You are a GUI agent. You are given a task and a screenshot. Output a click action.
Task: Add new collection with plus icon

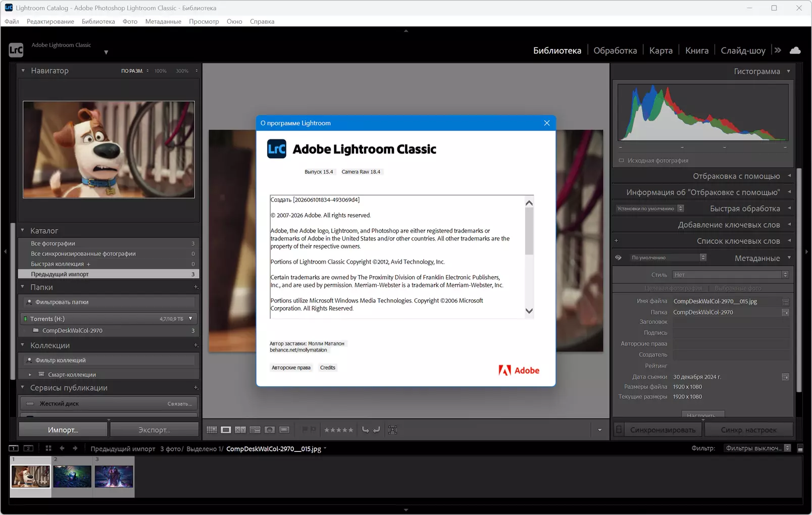pyautogui.click(x=196, y=345)
